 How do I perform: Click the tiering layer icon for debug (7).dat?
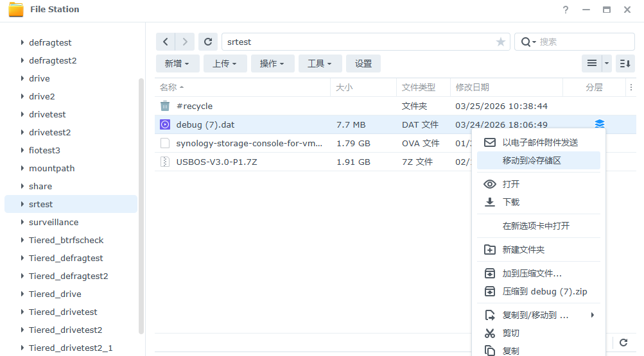(599, 124)
